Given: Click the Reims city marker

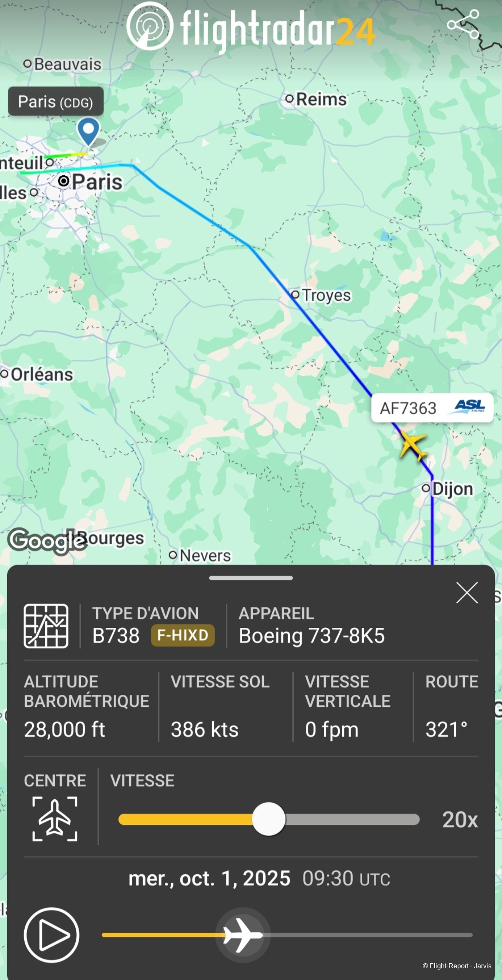Looking at the screenshot, I should pyautogui.click(x=289, y=99).
